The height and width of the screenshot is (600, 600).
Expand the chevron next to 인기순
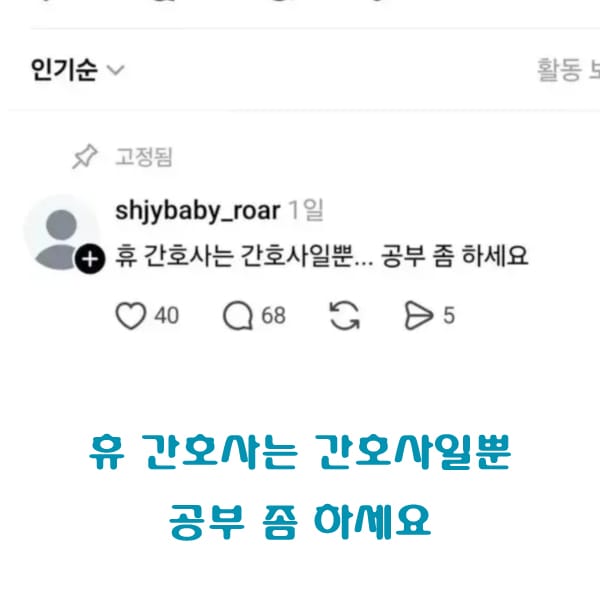pyautogui.click(x=116, y=70)
